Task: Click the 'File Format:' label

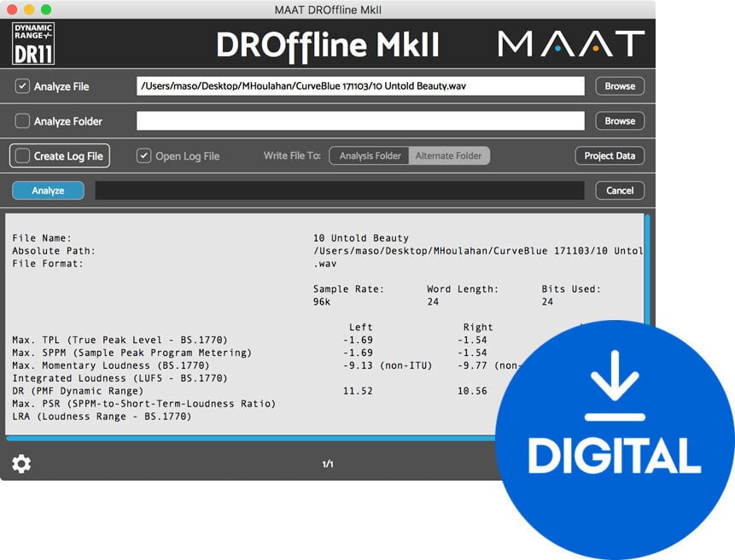Action: click(x=47, y=264)
